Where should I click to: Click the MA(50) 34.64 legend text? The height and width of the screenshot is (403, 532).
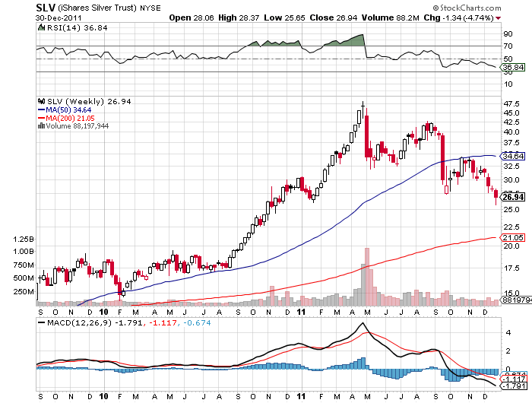(68, 110)
